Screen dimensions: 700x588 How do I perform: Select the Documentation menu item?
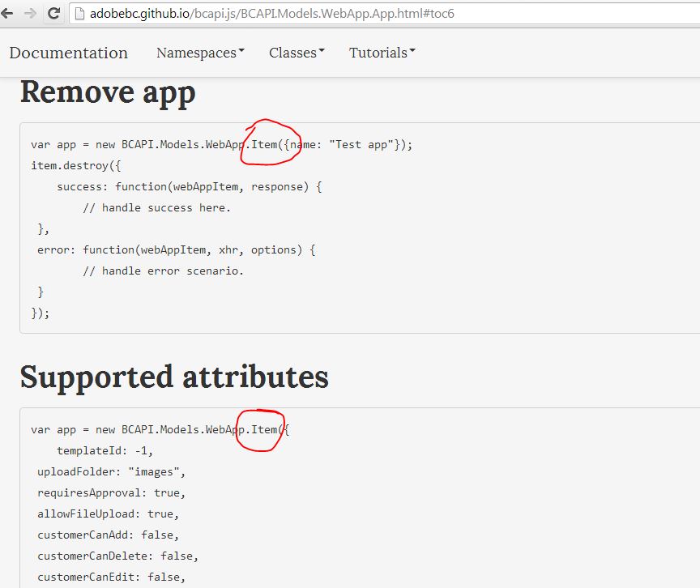(68, 53)
